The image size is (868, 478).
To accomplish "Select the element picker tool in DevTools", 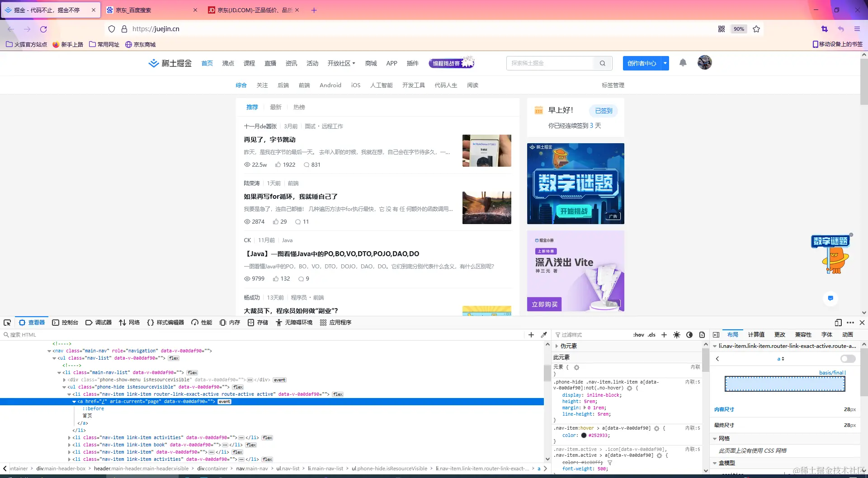I will click(7, 322).
